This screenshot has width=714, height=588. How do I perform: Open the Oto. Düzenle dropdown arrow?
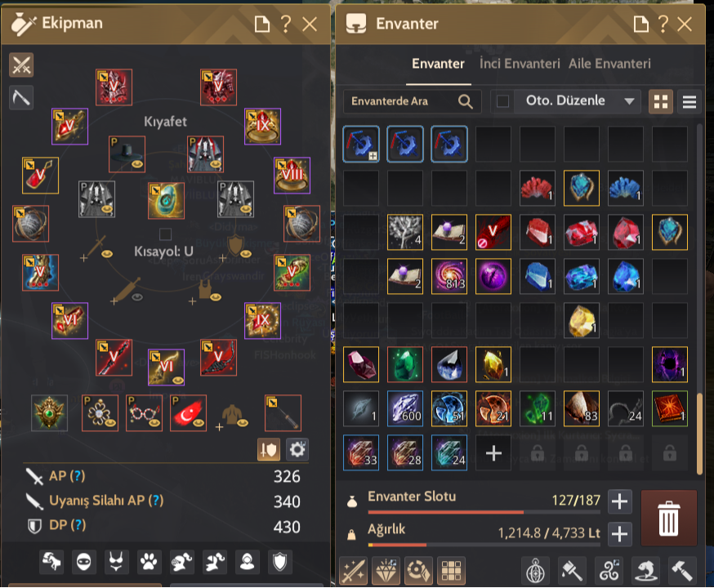(x=629, y=101)
